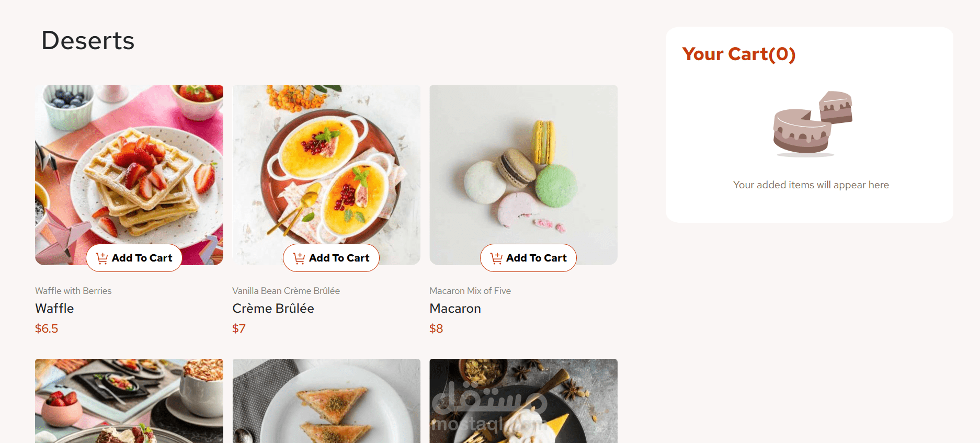Add the Waffle to cart
This screenshot has height=443, width=980.
point(134,258)
